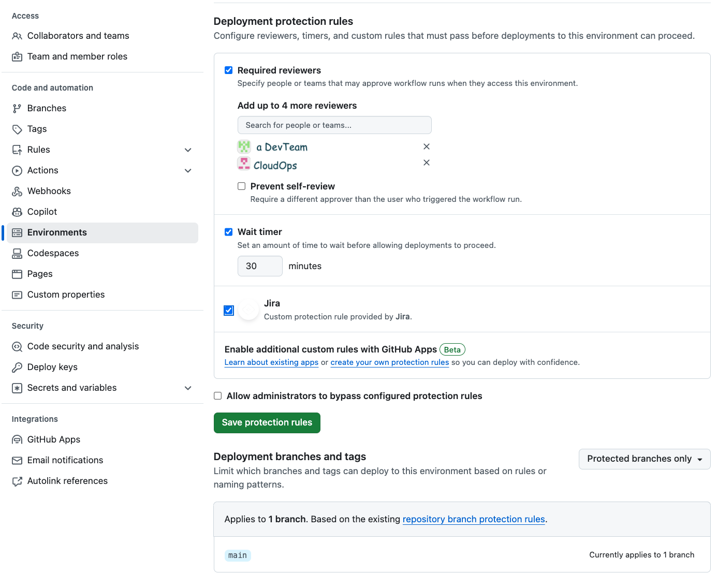Open the repository branch protection rules link
Screen dimensions: 717x588
(473, 519)
